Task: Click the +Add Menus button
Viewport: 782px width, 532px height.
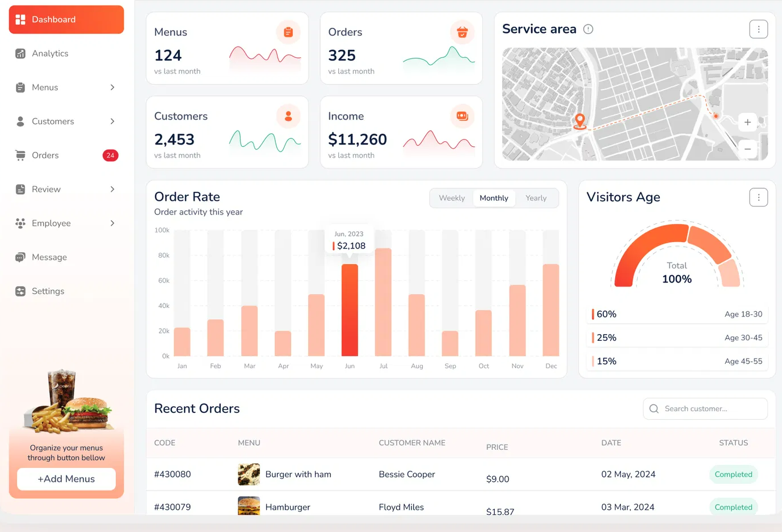Action: tap(66, 479)
